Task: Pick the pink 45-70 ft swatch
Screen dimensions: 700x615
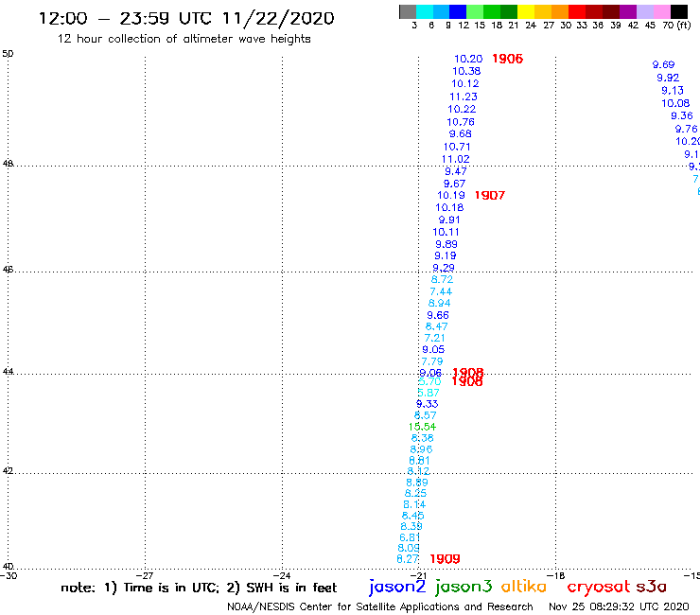Action: pyautogui.click(x=662, y=11)
